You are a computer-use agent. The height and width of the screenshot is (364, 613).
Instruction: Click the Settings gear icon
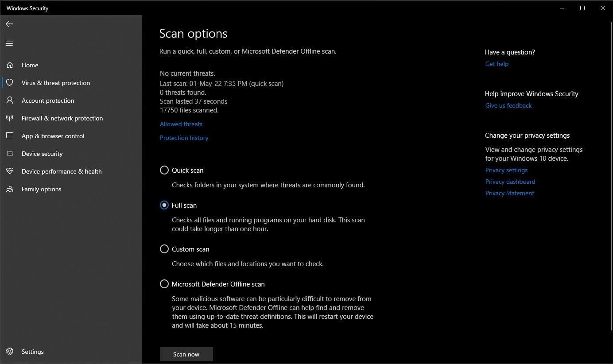click(x=10, y=351)
